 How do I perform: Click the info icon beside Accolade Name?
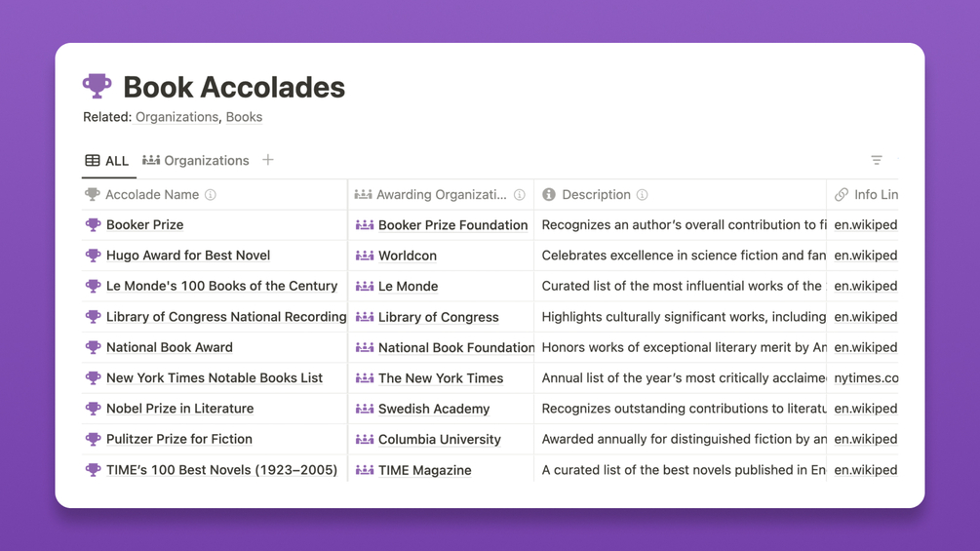(211, 195)
